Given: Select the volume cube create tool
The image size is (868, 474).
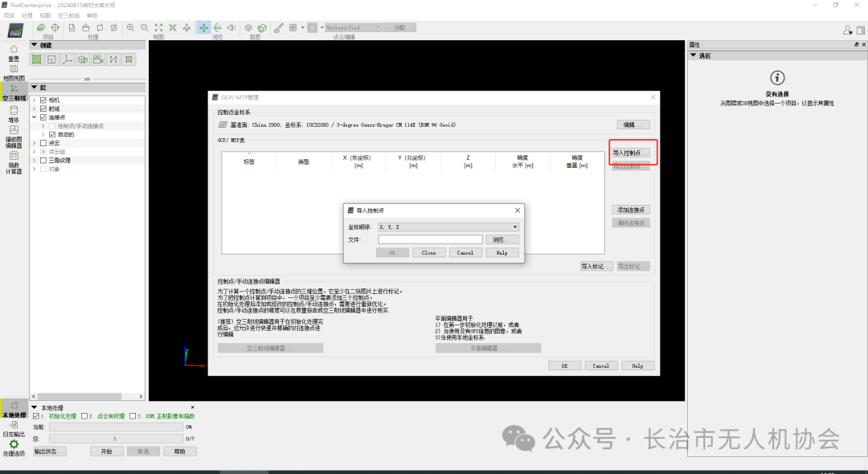Looking at the screenshot, I should coord(83,59).
